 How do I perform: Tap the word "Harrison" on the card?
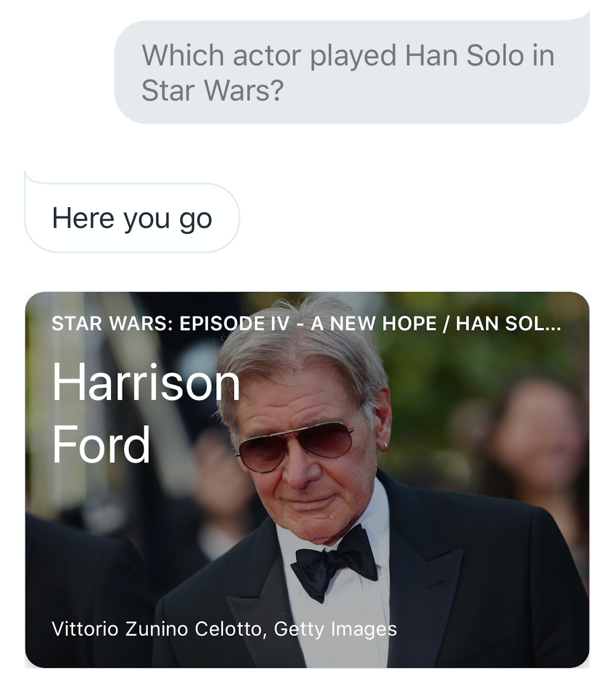pos(145,382)
